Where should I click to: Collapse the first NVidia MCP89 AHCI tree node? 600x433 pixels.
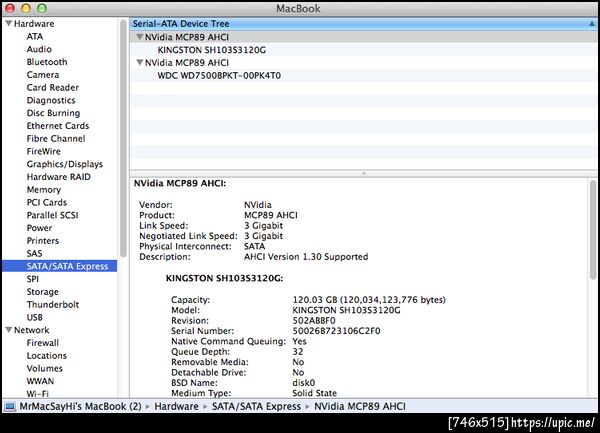click(140, 37)
